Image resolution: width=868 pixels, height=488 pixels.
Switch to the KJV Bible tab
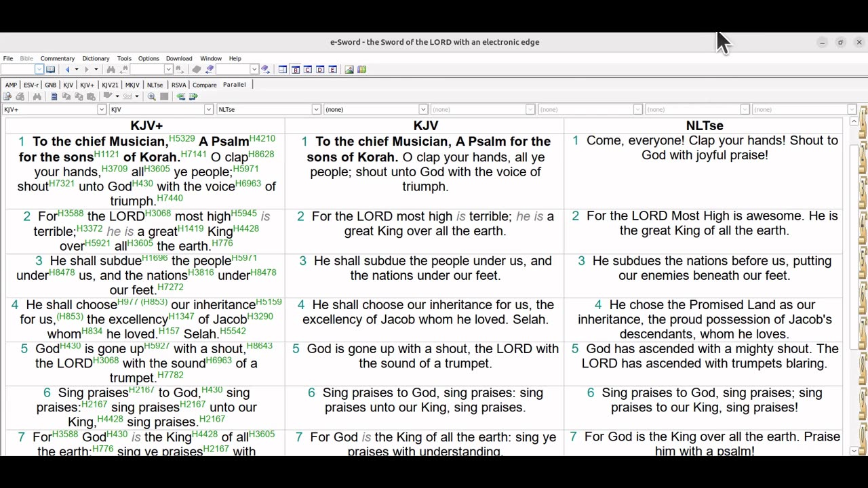[x=68, y=85]
